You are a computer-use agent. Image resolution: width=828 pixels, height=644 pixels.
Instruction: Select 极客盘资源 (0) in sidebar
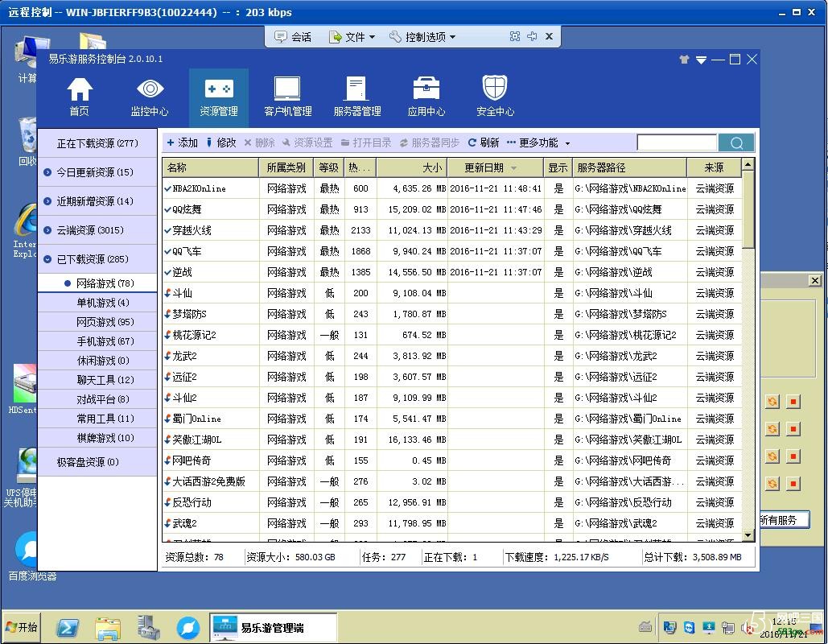(x=97, y=462)
